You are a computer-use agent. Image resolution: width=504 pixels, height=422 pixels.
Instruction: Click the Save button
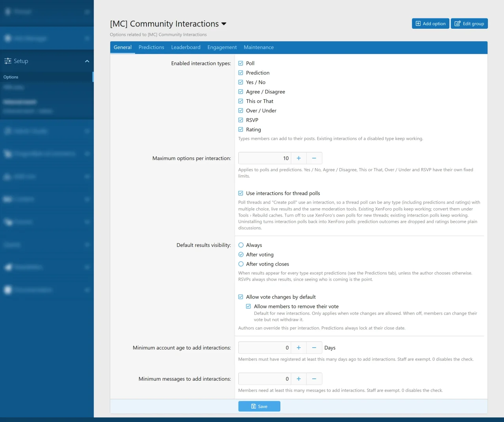259,406
